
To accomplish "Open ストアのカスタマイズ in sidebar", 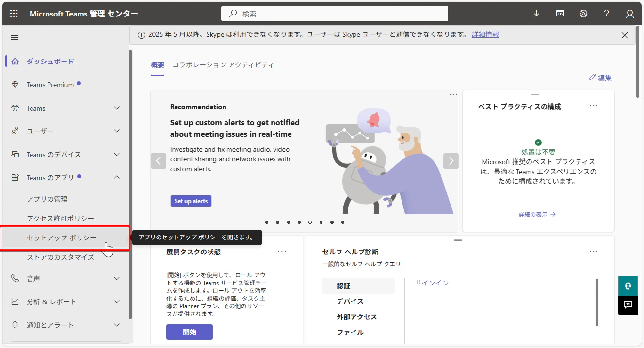I will 61,257.
